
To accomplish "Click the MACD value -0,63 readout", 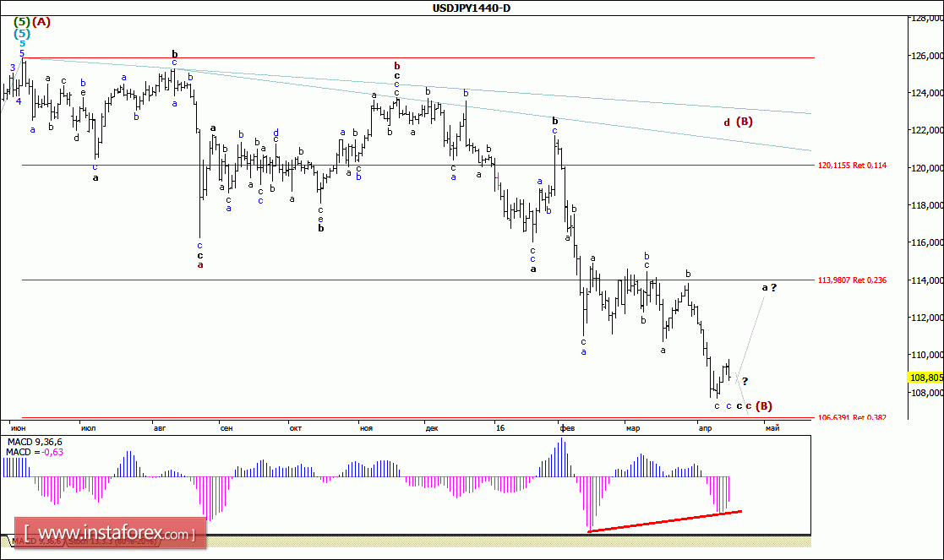I will pos(53,453).
